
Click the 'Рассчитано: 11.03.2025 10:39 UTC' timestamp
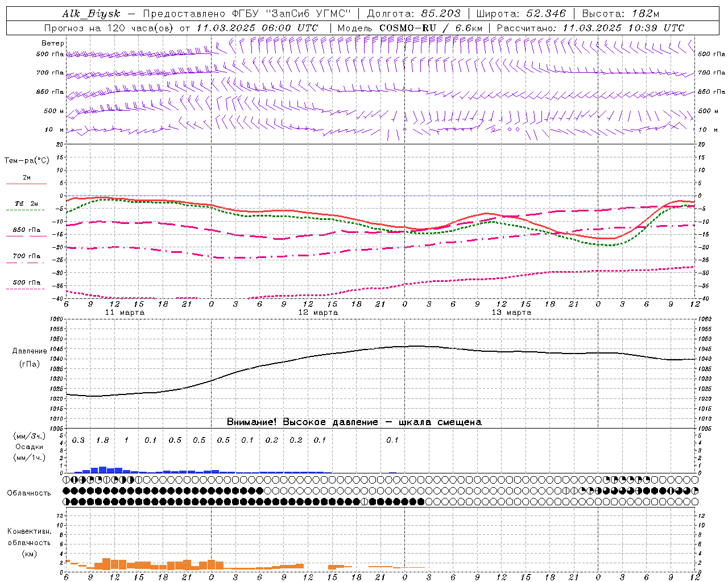590,28
